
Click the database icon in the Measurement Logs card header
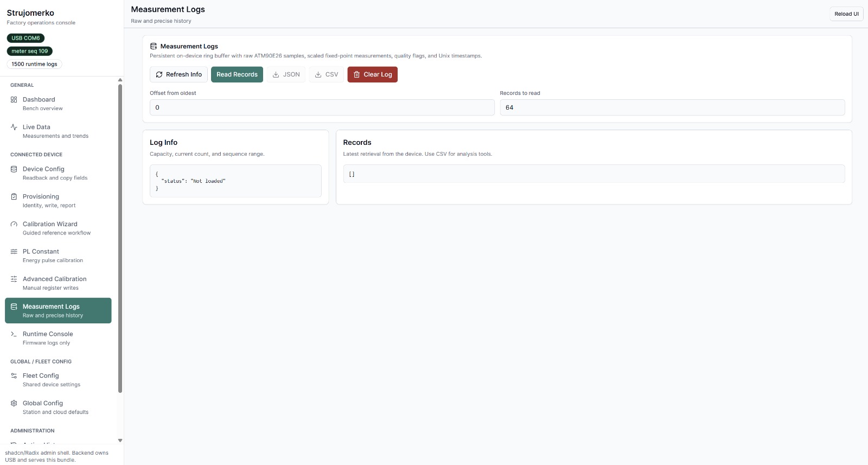154,47
